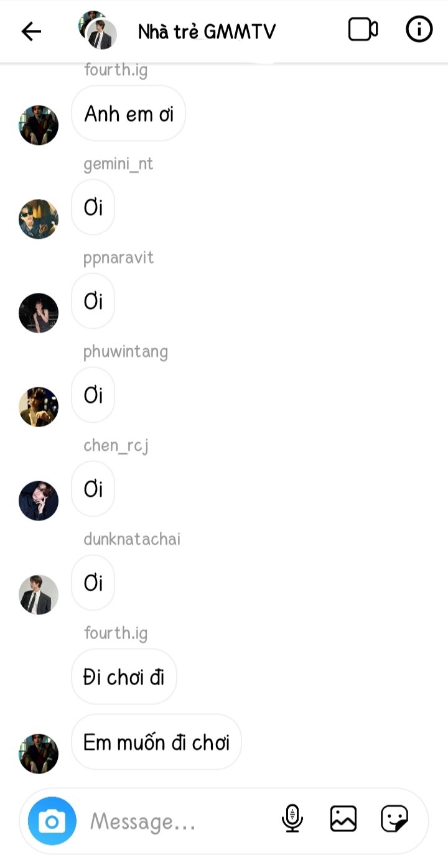Open the sticker picker icon
Image resolution: width=448 pixels, height=868 pixels.
coord(394,819)
